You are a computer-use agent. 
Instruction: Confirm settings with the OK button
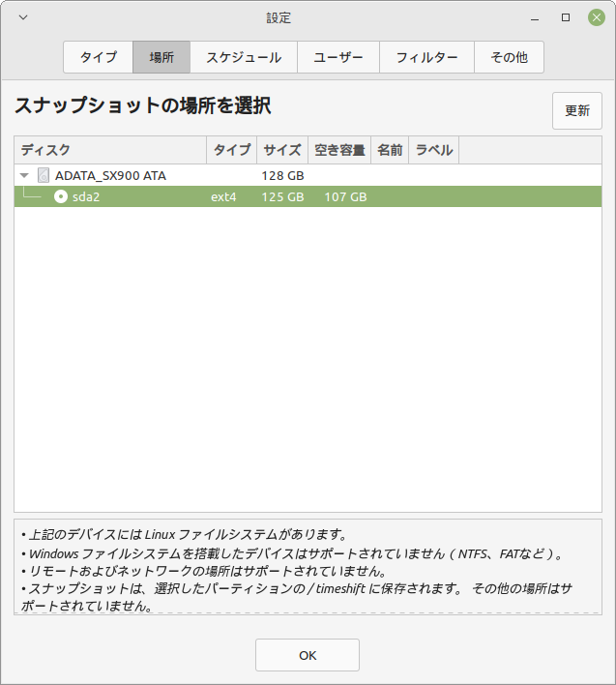308,655
